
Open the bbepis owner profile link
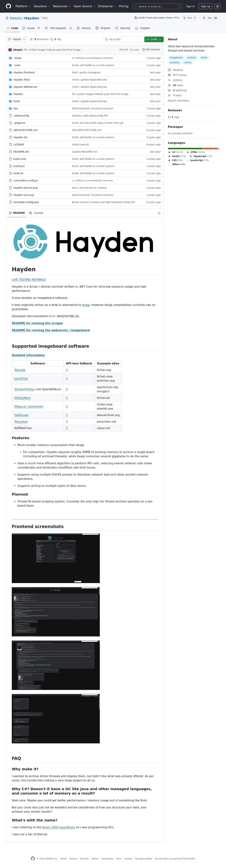pos(15,18)
